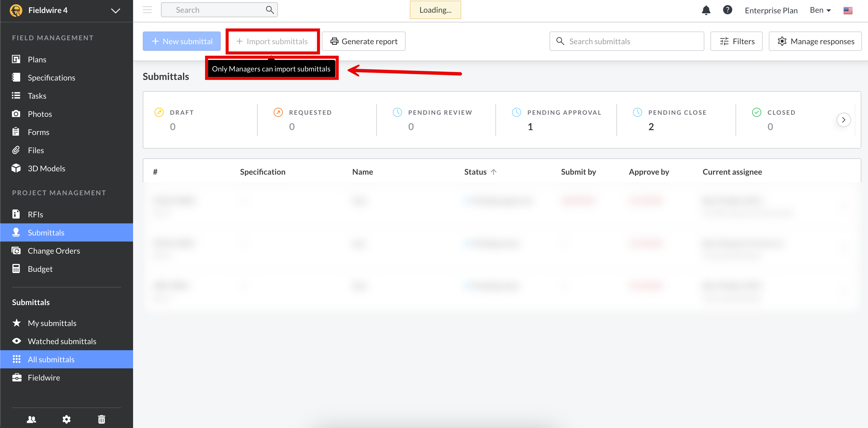868x428 pixels.
Task: Click the New submittal button
Action: click(x=182, y=41)
